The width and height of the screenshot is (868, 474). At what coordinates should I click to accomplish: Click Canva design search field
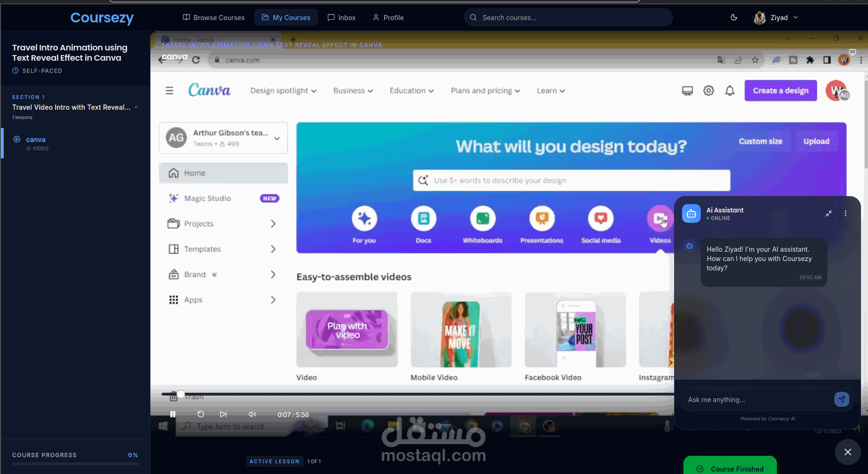click(571, 180)
